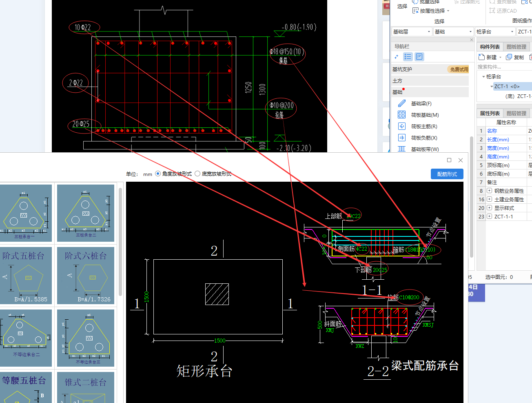Screen dimensions: 532x403
Task: Open the 基础 category dropdown
Action: (x=453, y=31)
